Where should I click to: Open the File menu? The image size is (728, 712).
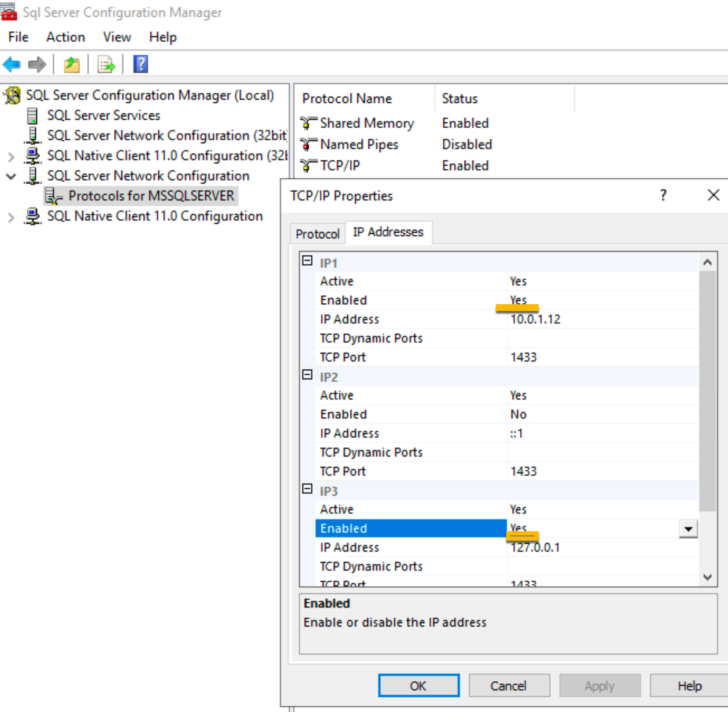tap(18, 37)
